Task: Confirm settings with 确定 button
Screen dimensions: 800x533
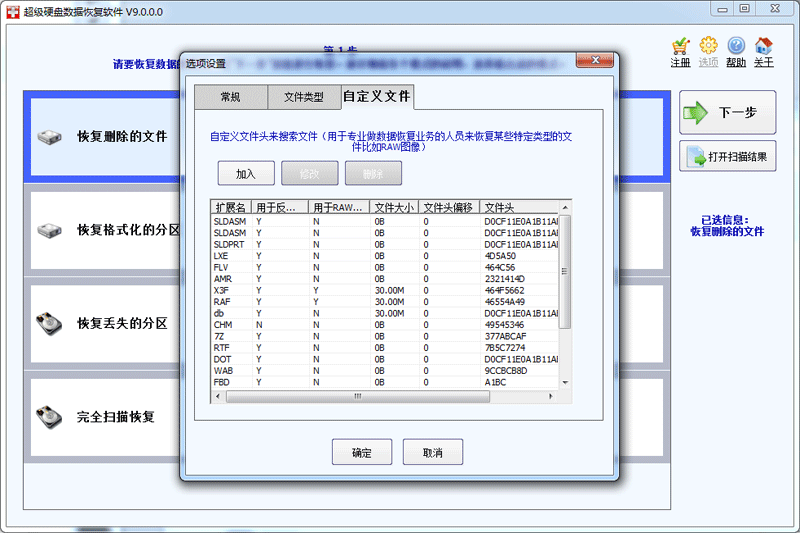Action: pos(361,453)
